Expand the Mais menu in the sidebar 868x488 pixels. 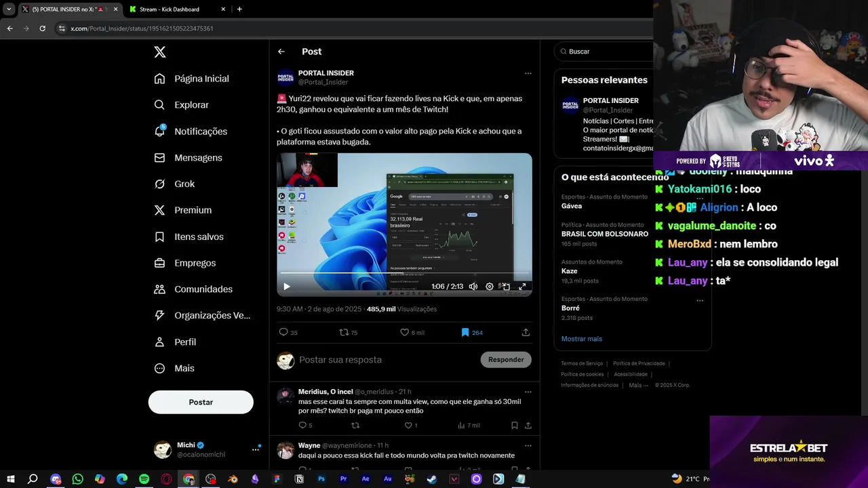(x=174, y=369)
